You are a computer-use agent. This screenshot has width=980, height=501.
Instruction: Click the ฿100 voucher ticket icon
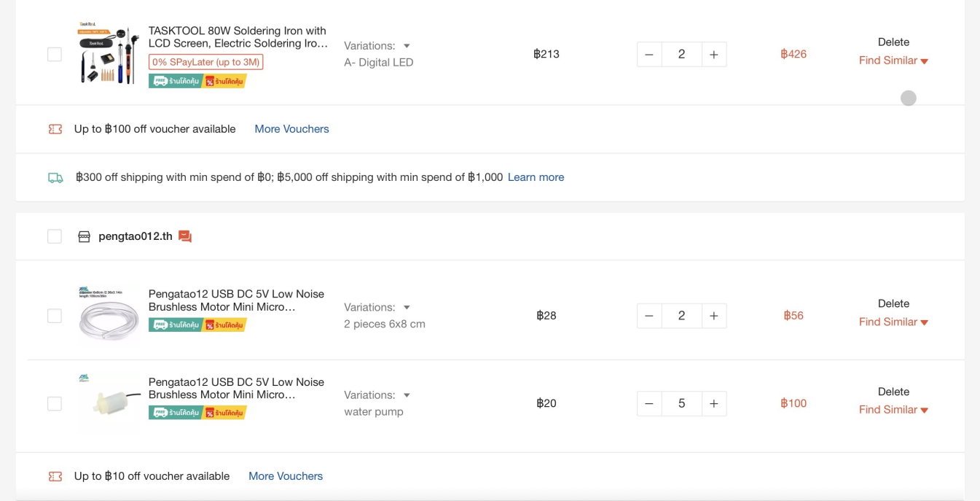pyautogui.click(x=55, y=129)
